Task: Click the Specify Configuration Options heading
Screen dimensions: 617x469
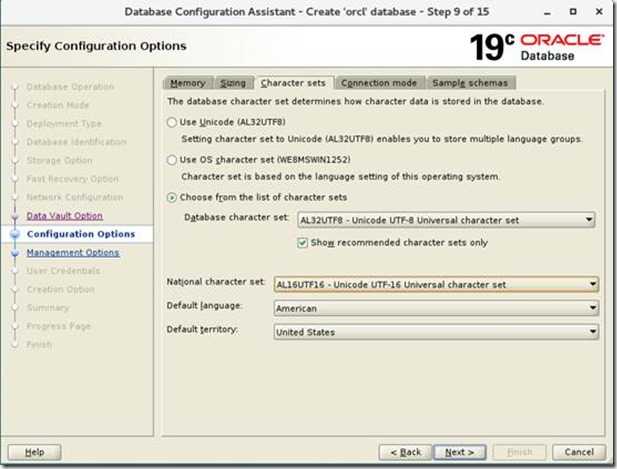Action: click(96, 46)
